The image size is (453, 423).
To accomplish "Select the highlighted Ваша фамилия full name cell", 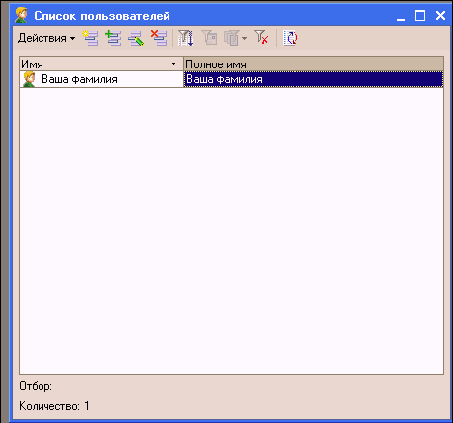I will [x=313, y=79].
